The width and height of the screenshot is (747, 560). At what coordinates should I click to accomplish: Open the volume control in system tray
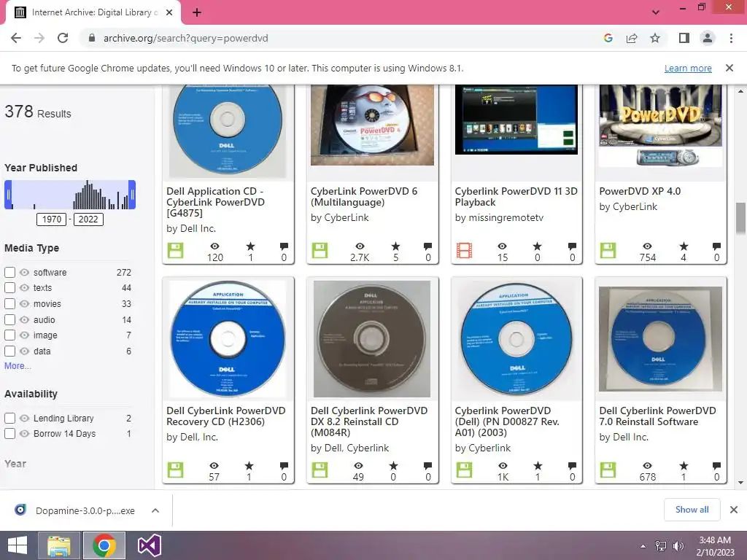coord(678,546)
